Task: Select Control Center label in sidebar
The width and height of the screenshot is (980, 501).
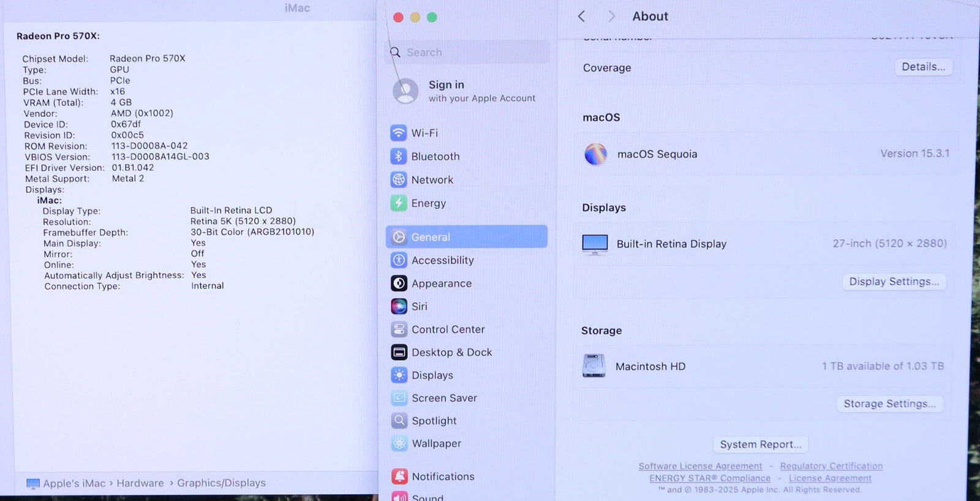Action: click(x=448, y=330)
